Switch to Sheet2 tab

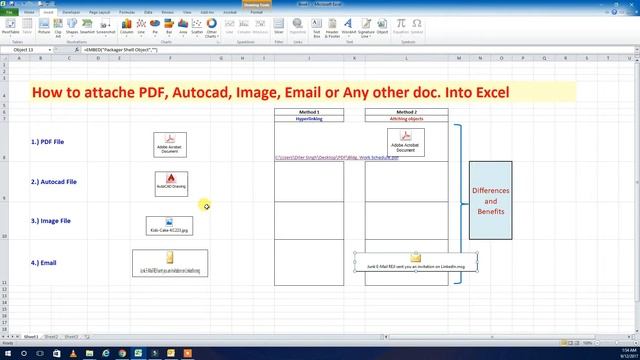51,337
